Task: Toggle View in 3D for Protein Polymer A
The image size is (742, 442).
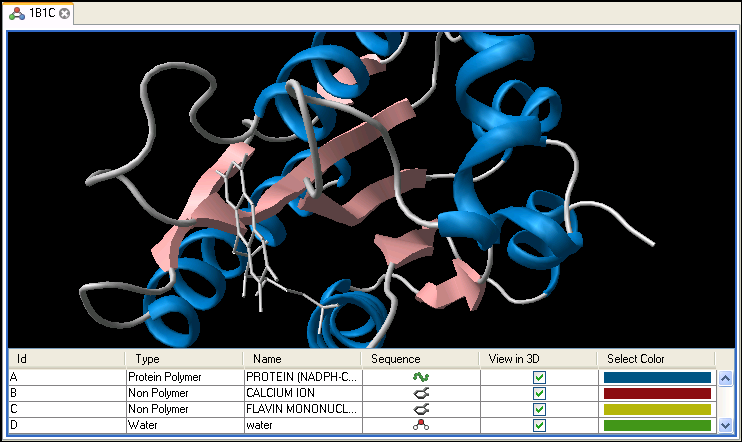Action: coord(539,377)
